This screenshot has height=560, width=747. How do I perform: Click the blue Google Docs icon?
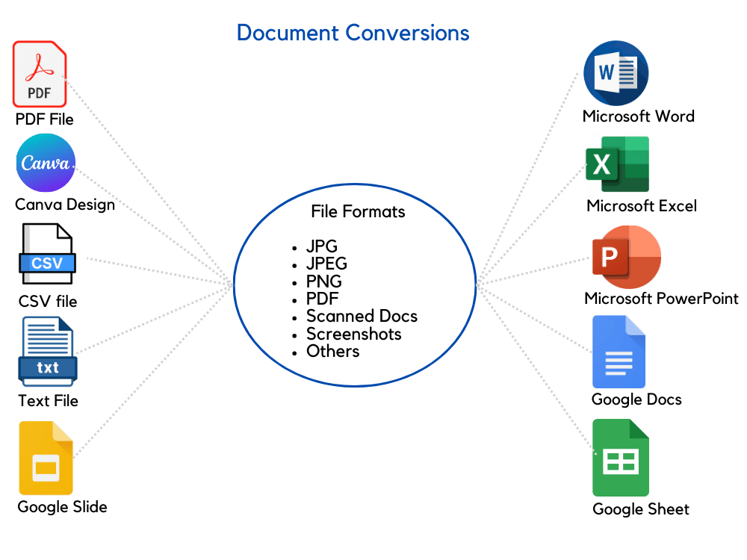619,352
